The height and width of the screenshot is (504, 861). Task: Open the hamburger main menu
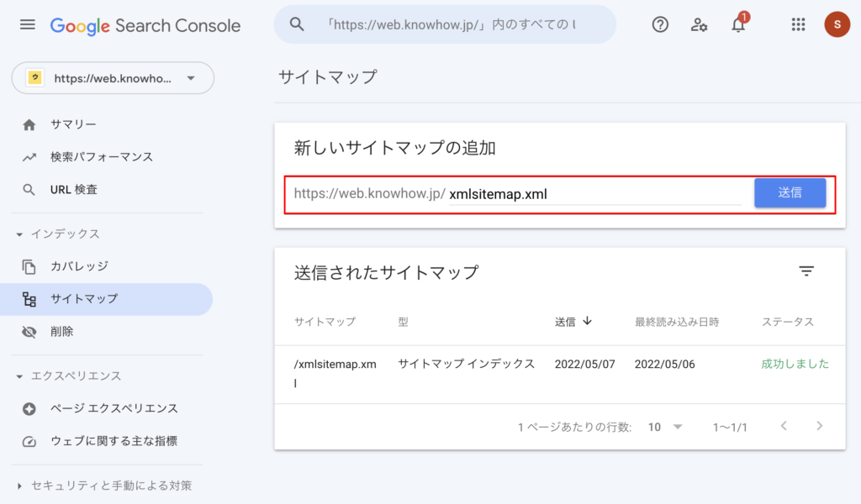point(28,24)
